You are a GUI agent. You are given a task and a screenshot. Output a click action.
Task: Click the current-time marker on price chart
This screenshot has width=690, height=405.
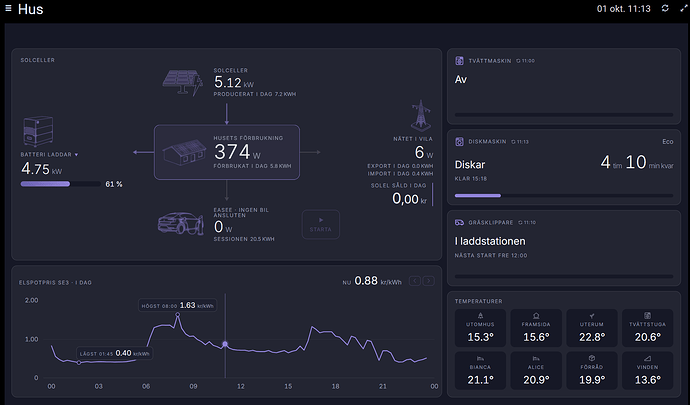(225, 344)
